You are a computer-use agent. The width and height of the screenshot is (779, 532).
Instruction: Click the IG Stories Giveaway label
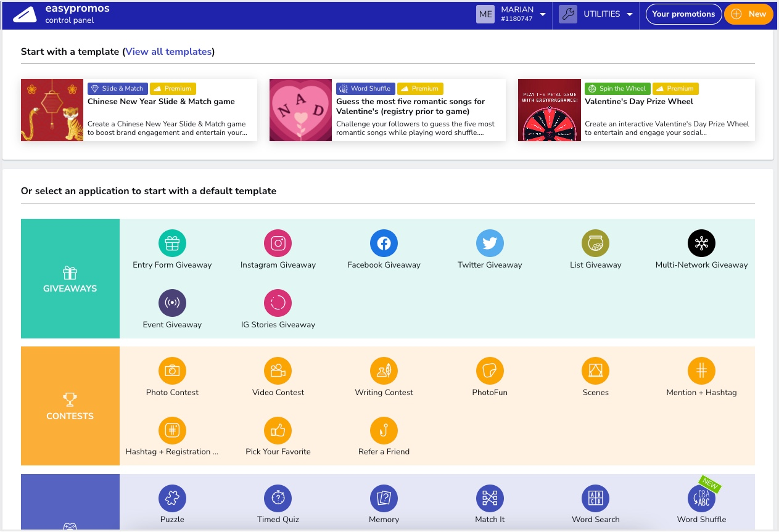pyautogui.click(x=278, y=325)
